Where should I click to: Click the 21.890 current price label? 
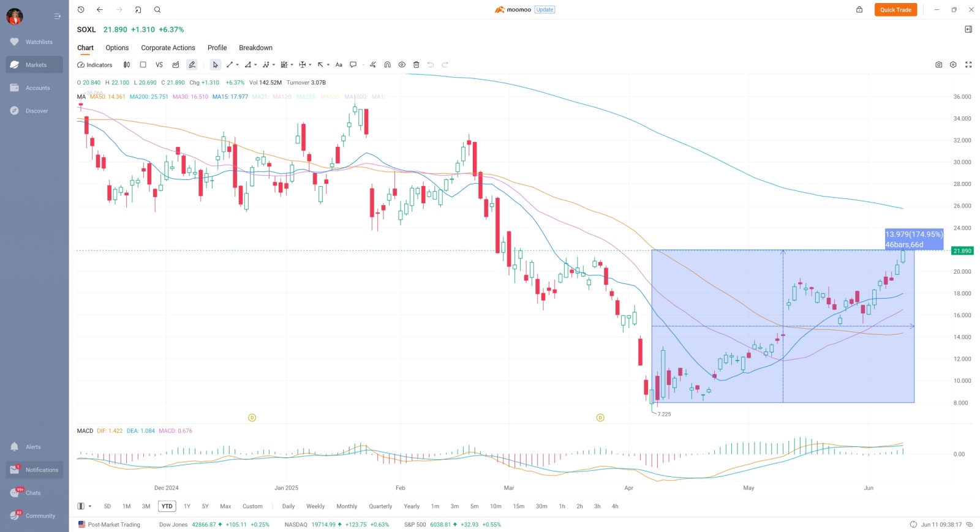point(962,251)
